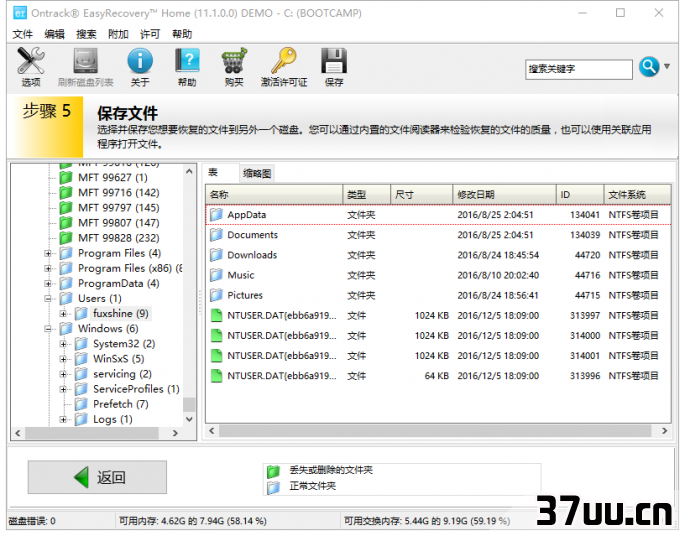Sort by the 文件系统 column header
This screenshot has width=685, height=536.
637,194
